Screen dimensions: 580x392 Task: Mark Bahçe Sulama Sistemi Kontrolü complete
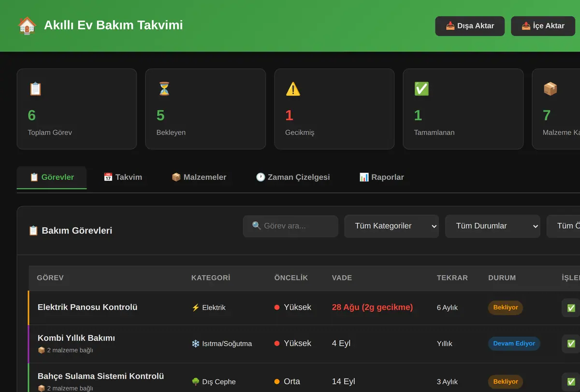coord(571,382)
